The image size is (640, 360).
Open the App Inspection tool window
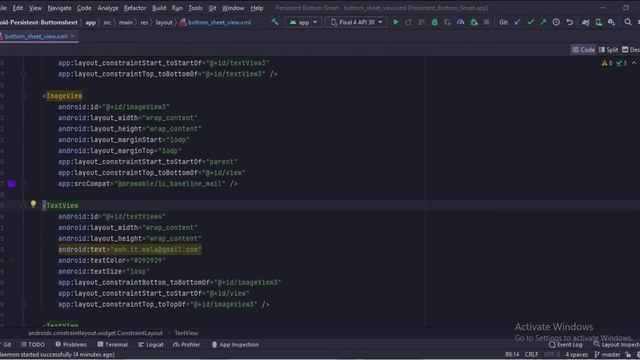(x=235, y=344)
